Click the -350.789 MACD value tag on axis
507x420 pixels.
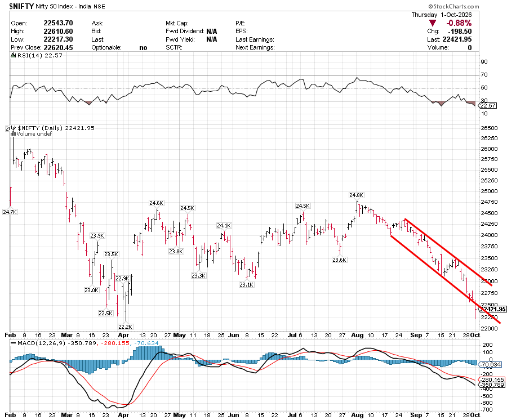point(492,385)
